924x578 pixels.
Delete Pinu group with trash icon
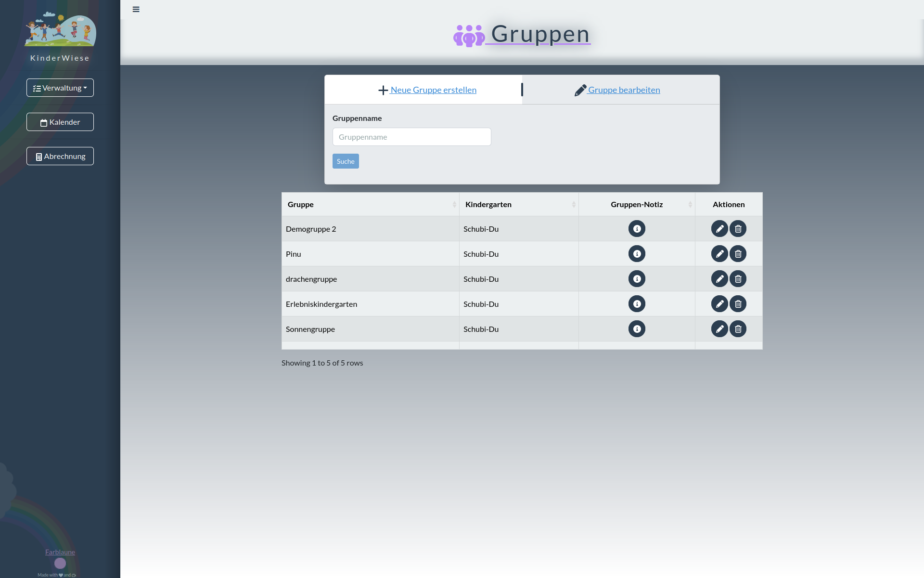[x=738, y=254]
